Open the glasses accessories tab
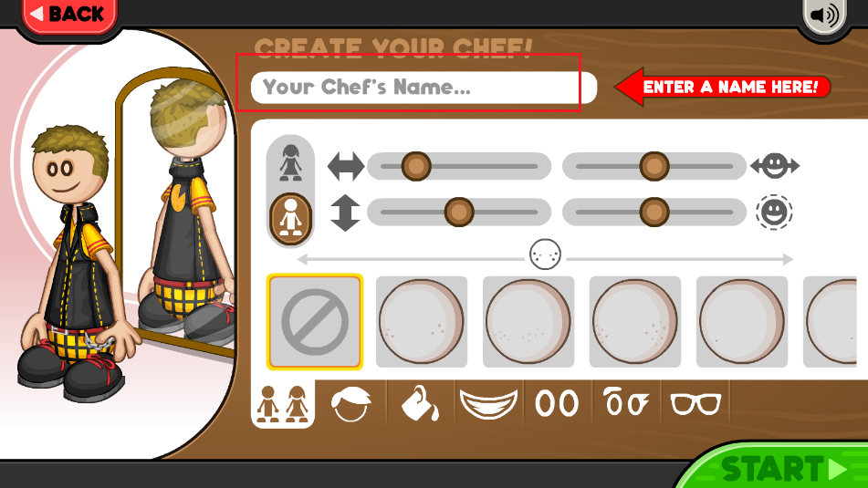Image resolution: width=868 pixels, height=488 pixels. [x=695, y=404]
